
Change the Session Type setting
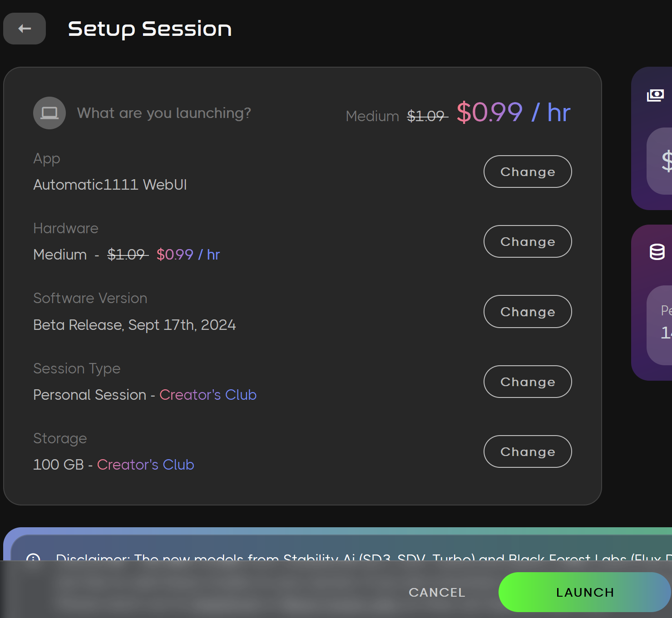click(x=527, y=382)
